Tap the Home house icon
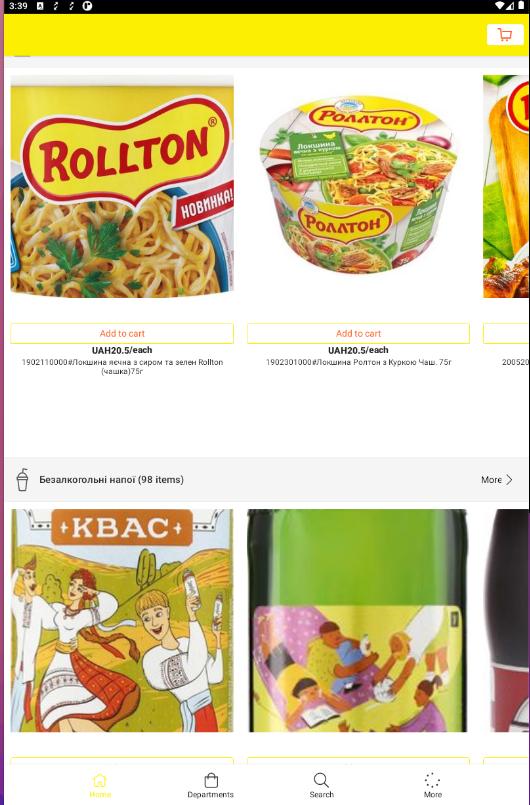The image size is (530, 805). [100, 780]
